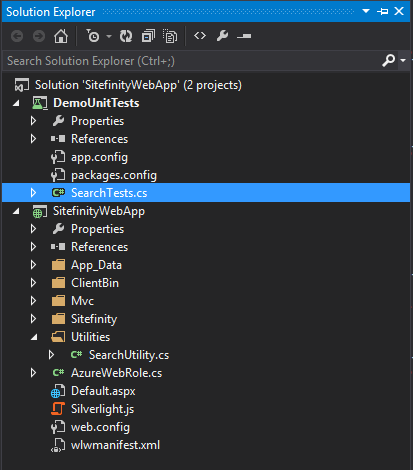Select the ClientBin folder
This screenshot has width=413, height=470.
tap(95, 283)
